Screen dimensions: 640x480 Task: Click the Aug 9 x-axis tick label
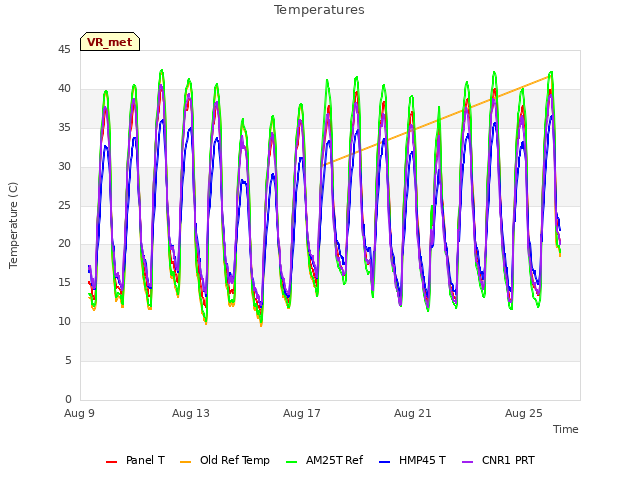(x=79, y=413)
